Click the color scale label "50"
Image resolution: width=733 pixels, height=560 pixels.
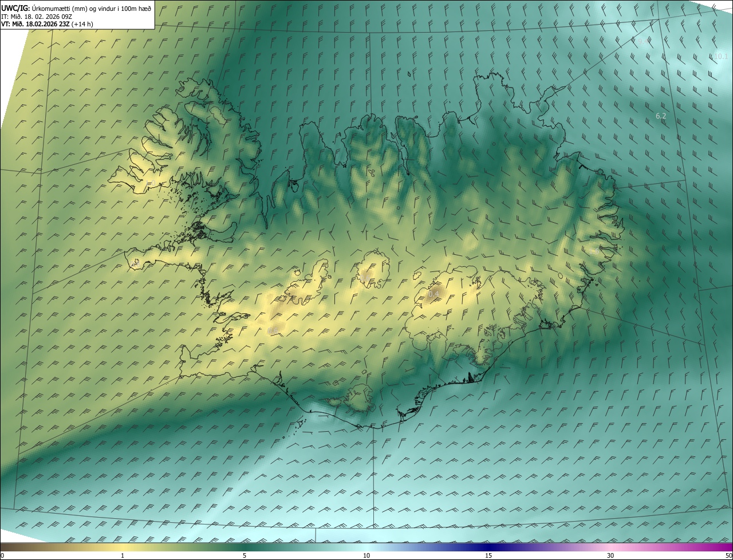point(728,555)
